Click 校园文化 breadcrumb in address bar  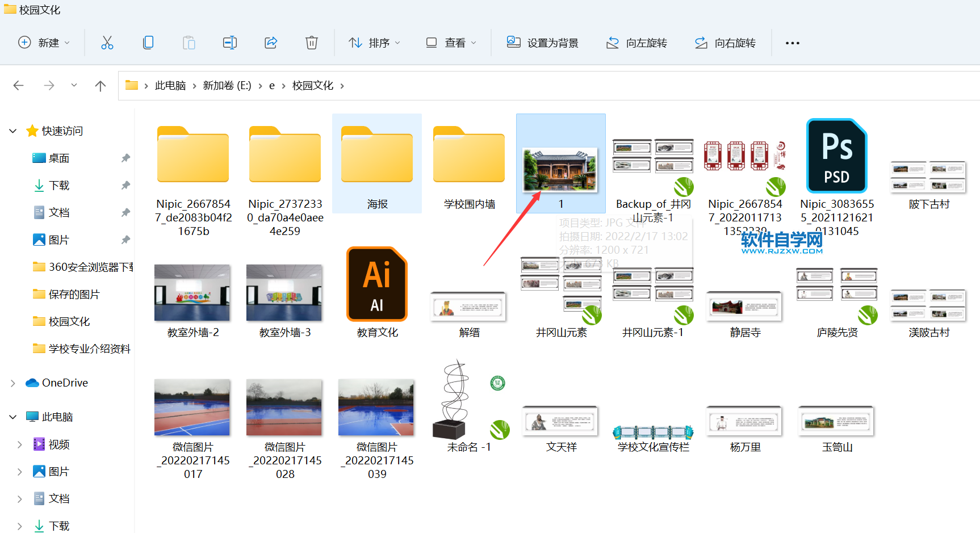point(313,86)
